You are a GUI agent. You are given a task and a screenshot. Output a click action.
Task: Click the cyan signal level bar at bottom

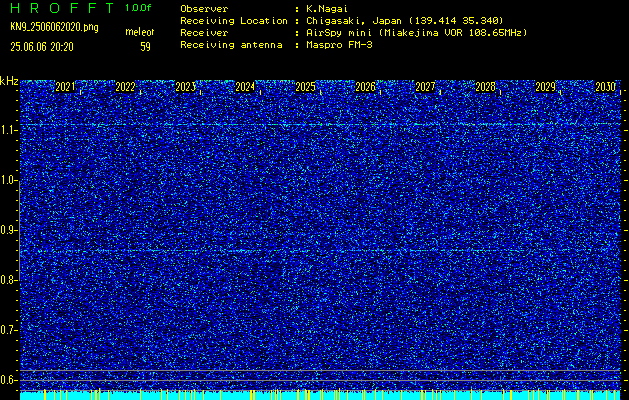pos(320,395)
